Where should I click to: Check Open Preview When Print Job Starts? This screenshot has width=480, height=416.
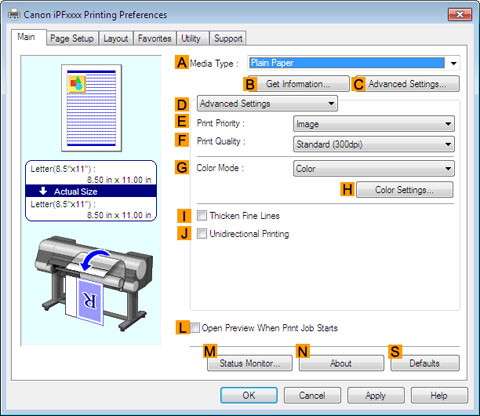click(x=196, y=328)
